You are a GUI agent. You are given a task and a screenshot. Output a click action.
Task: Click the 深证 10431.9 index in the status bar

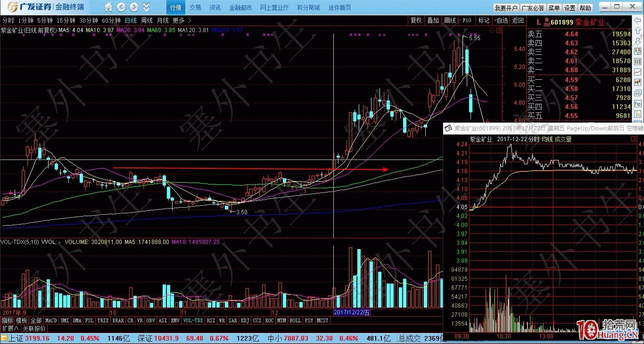click(x=159, y=338)
